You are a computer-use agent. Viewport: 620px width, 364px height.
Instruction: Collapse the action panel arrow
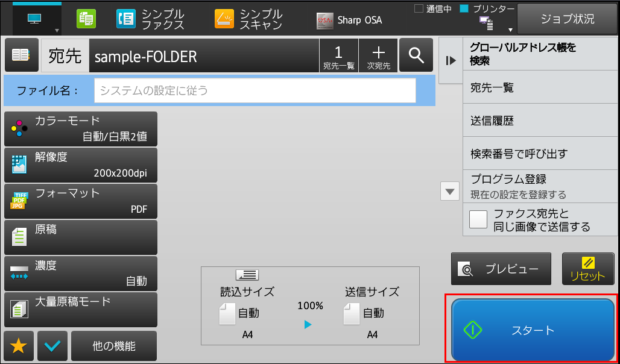coord(451,60)
